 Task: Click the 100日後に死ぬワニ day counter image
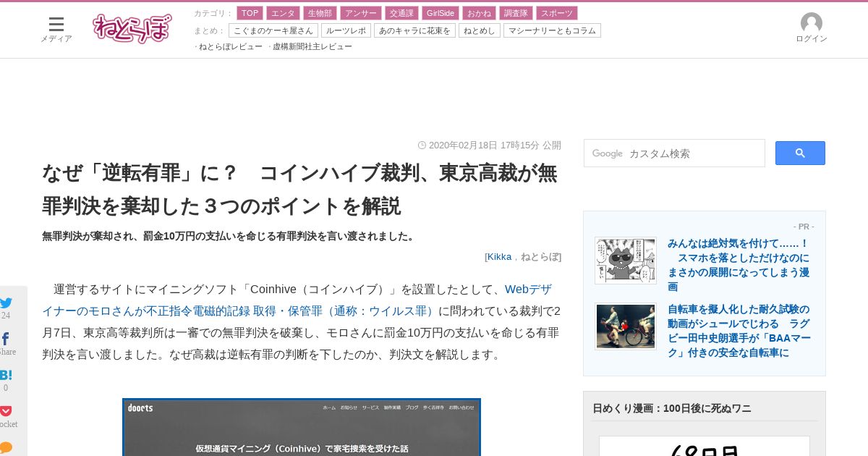(x=705, y=446)
